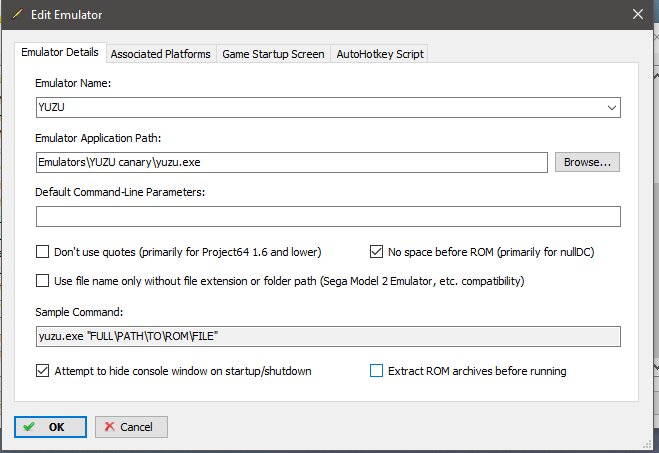Enable Use file name only without extension checkbox

click(x=42, y=281)
